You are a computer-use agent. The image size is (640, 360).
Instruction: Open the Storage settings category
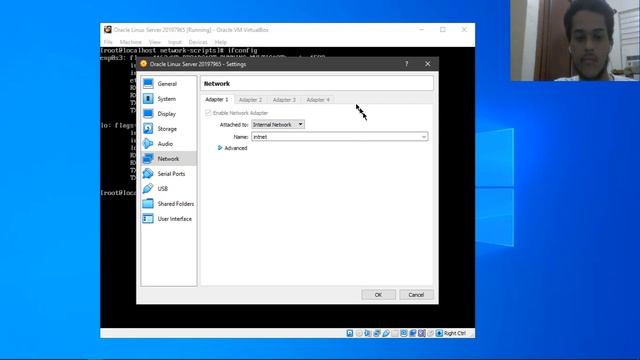pos(168,129)
